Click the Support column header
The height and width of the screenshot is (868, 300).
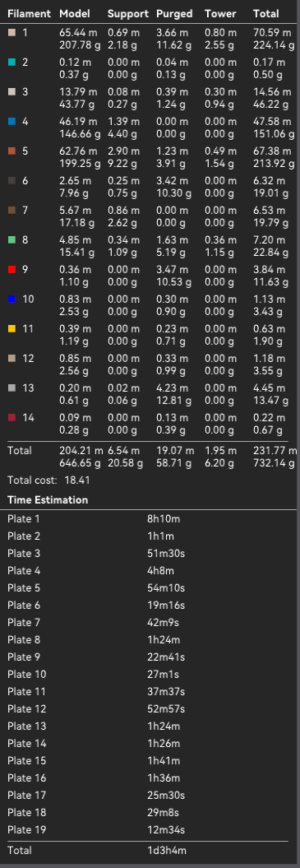[128, 14]
